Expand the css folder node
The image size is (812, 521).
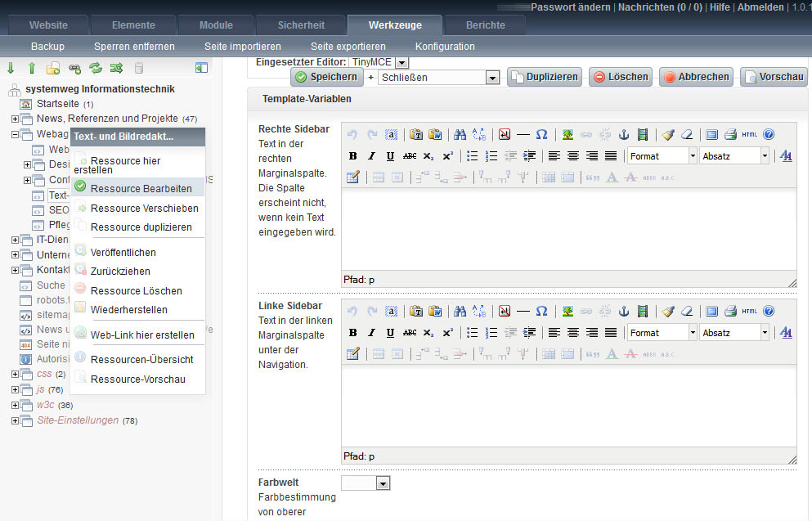[x=15, y=374]
